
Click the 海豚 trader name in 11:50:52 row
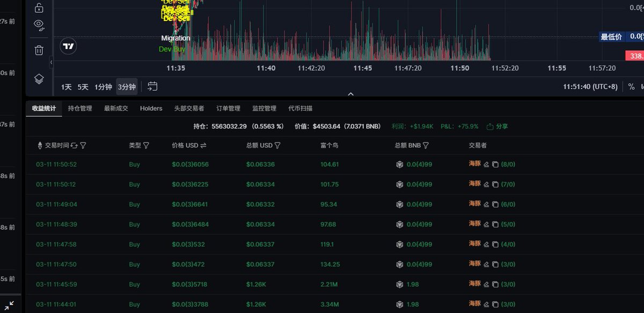point(475,164)
